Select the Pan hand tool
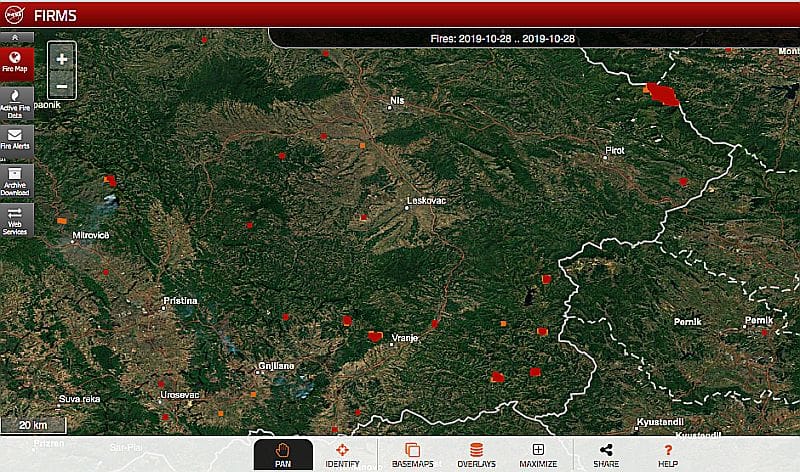The image size is (800, 472). pos(282,455)
